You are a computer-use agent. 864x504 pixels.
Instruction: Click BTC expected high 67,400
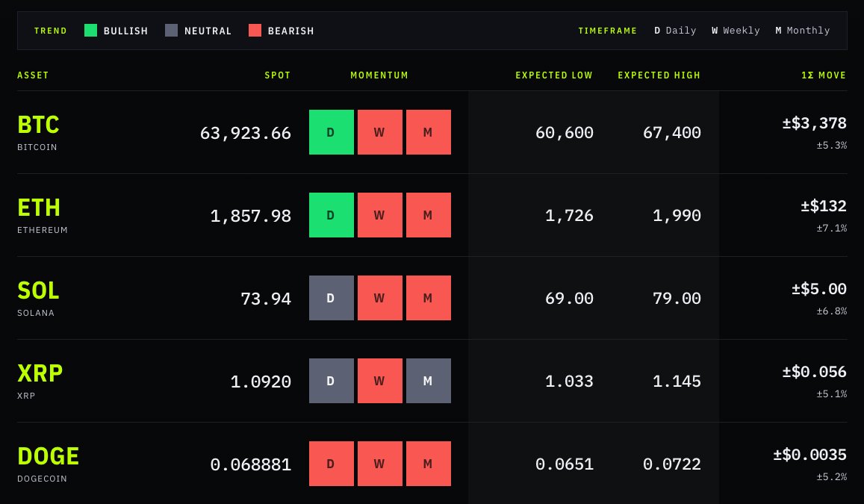click(671, 132)
